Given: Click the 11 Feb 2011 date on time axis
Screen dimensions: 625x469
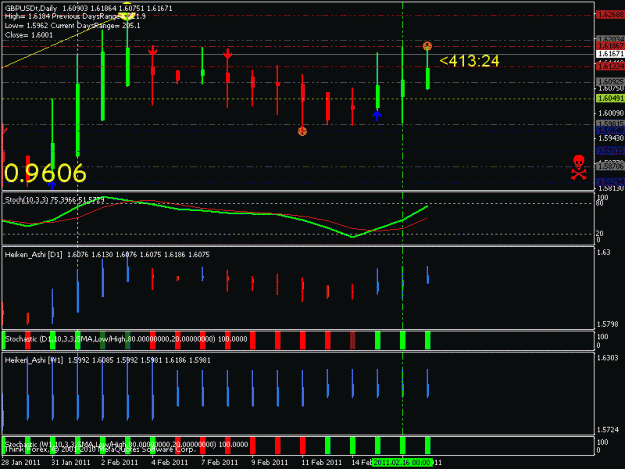Looking at the screenshot, I should click(x=322, y=463).
